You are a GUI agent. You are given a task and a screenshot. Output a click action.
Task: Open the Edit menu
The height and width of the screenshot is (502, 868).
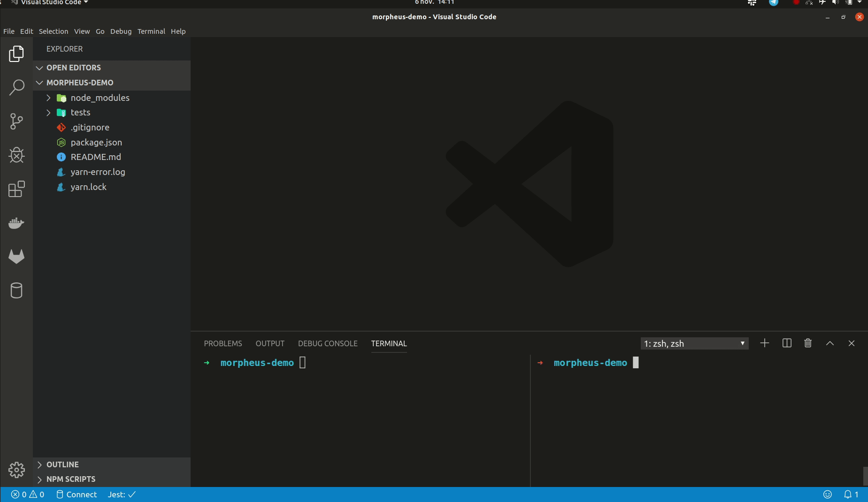26,31
